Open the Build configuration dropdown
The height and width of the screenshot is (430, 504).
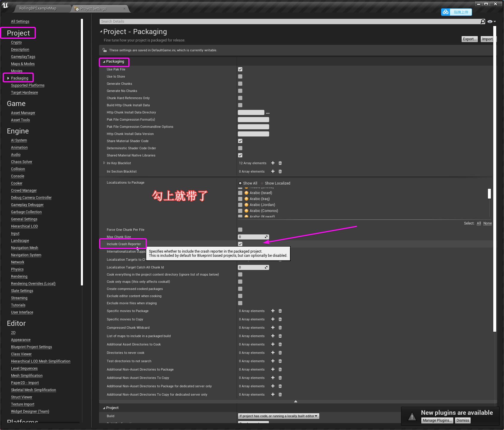[278, 416]
